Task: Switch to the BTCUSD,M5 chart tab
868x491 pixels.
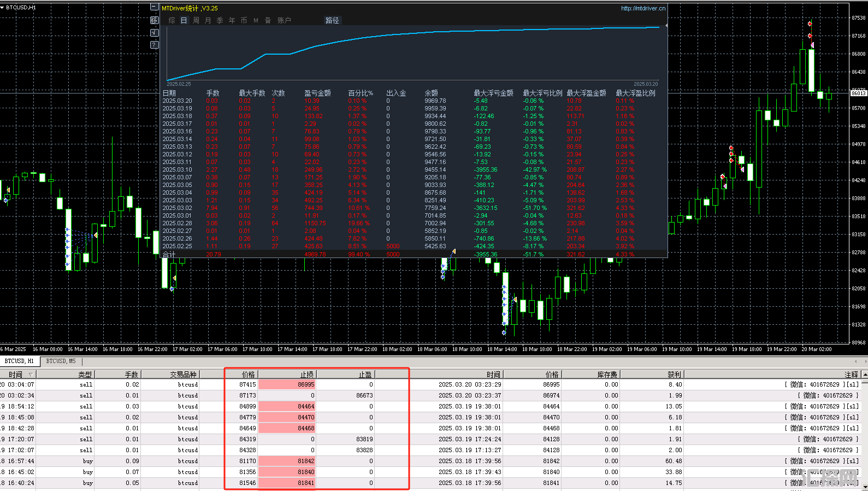Action: [61, 361]
